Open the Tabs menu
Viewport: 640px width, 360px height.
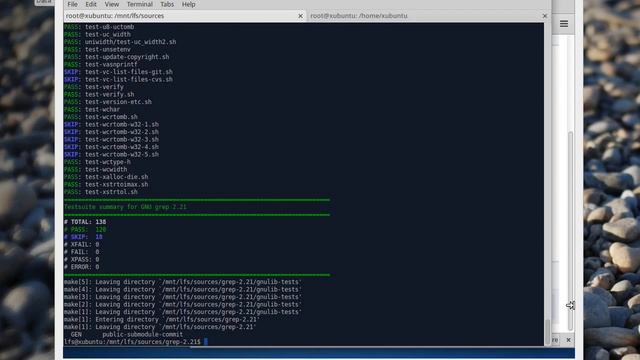pyautogui.click(x=167, y=4)
